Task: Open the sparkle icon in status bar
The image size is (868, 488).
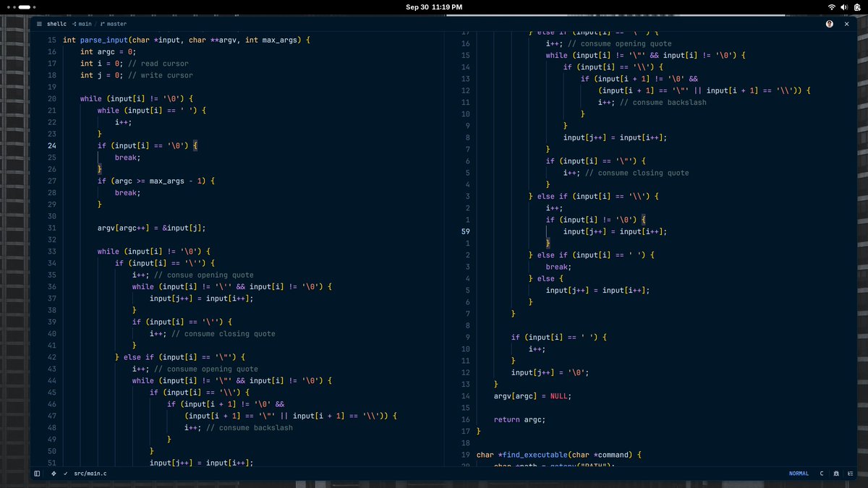Action: tap(54, 474)
